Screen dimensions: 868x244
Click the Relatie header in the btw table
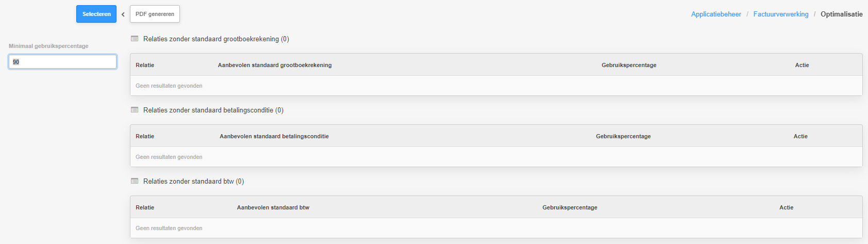[145, 207]
